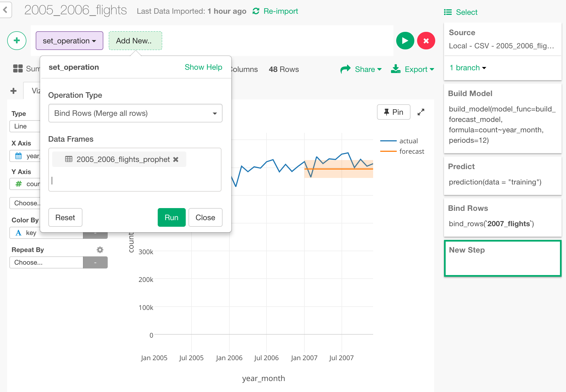Select the Build Model step
The width and height of the screenshot is (566, 392).
click(x=503, y=118)
